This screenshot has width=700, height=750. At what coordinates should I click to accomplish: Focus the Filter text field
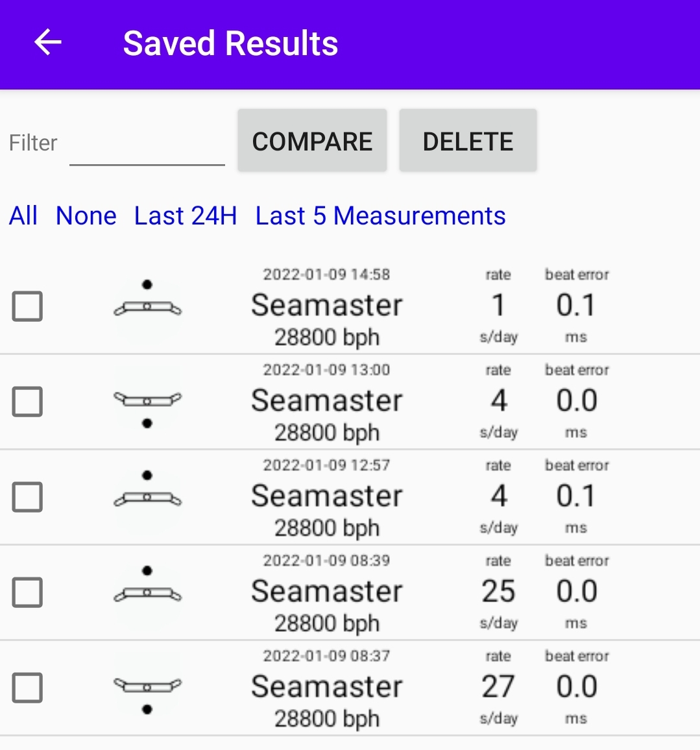(x=147, y=145)
